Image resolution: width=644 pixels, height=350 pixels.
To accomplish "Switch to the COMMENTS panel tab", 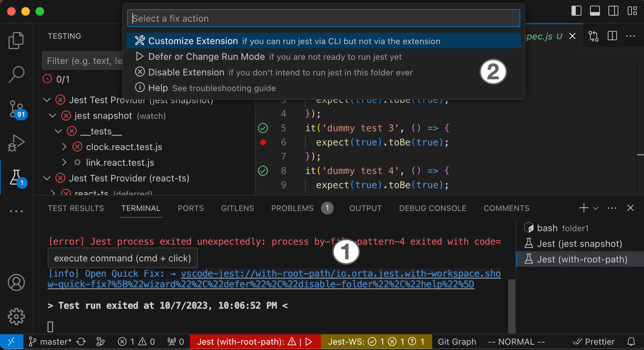I will [x=506, y=208].
